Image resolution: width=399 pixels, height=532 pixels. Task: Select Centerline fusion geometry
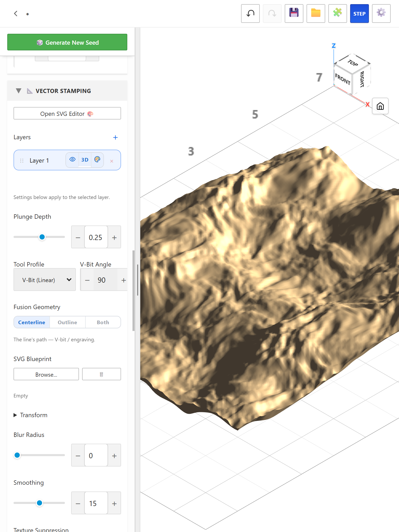[x=32, y=322]
